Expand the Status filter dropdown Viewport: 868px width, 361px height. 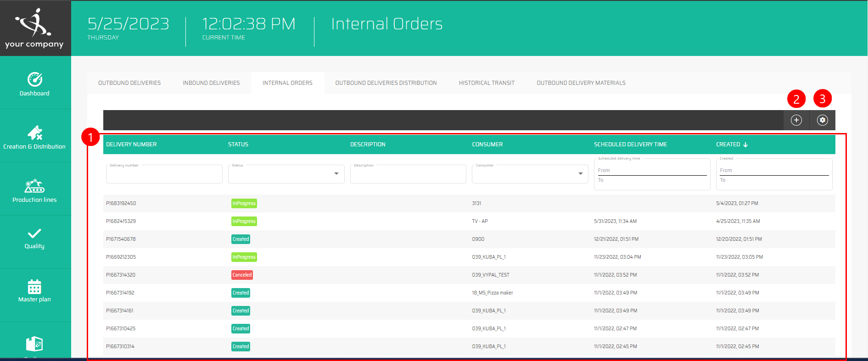(x=336, y=174)
